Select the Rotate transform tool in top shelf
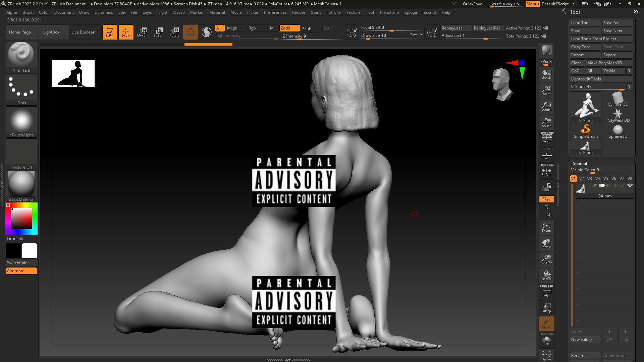 174,32
